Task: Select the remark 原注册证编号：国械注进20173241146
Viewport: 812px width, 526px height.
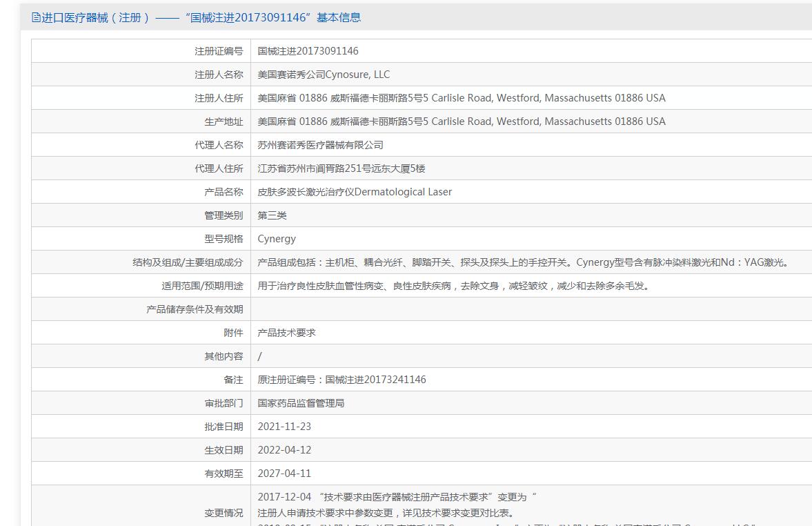Action: click(x=341, y=380)
